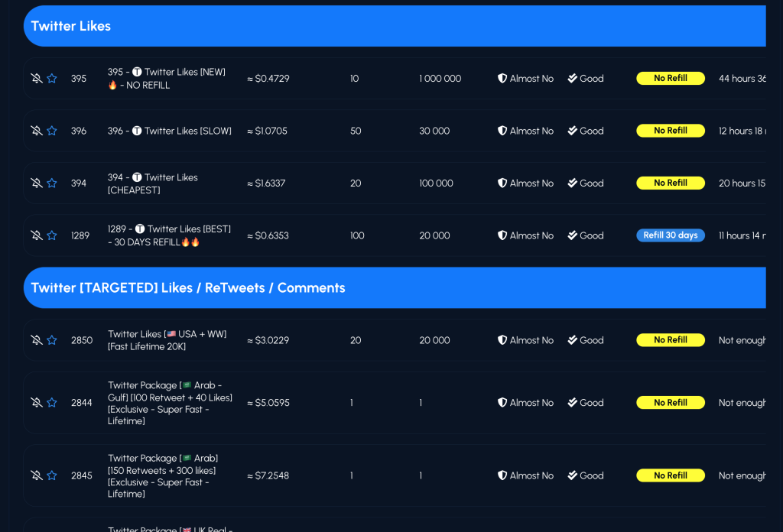Click price ≈ $0.6353
Screen dimensions: 783x532
[x=268, y=235]
